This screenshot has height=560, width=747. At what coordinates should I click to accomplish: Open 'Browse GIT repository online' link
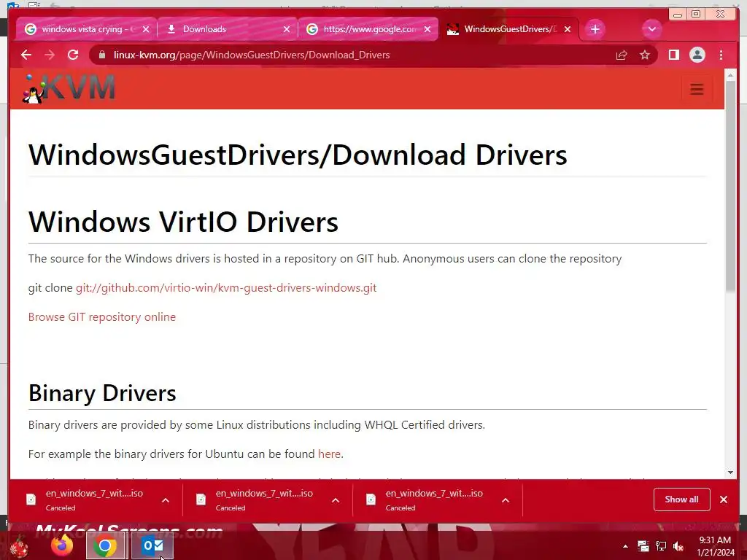pyautogui.click(x=102, y=316)
